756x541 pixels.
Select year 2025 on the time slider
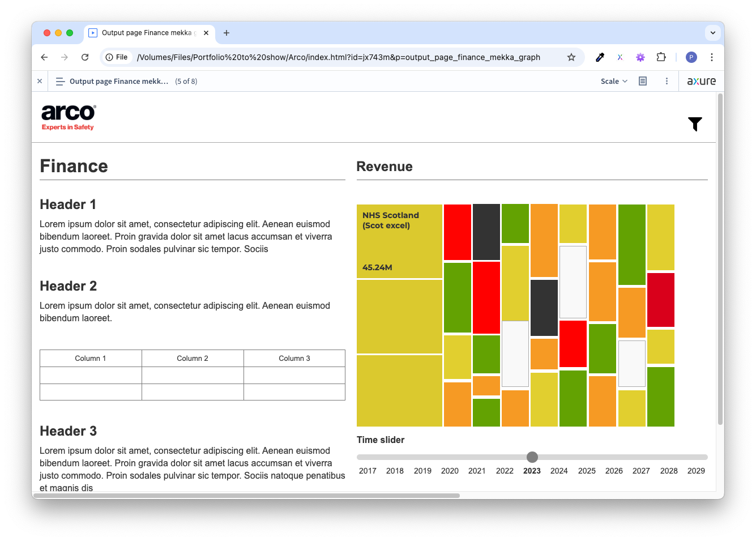[x=587, y=471]
